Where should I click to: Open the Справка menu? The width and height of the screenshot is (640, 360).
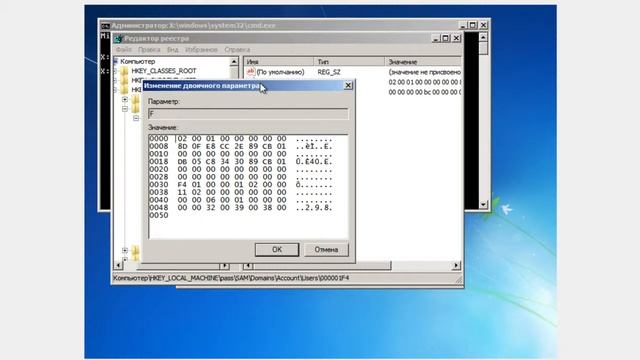pyautogui.click(x=237, y=49)
